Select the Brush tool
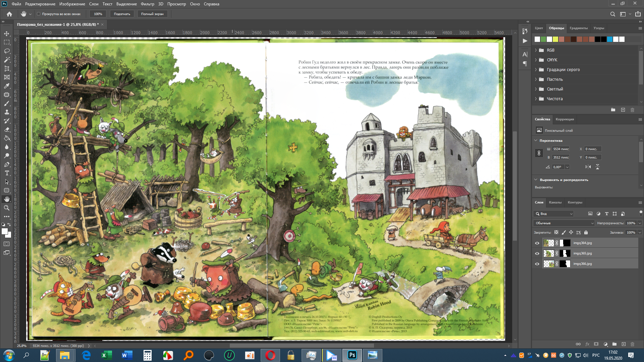Screen dimensions: 644x362 coord(7,103)
